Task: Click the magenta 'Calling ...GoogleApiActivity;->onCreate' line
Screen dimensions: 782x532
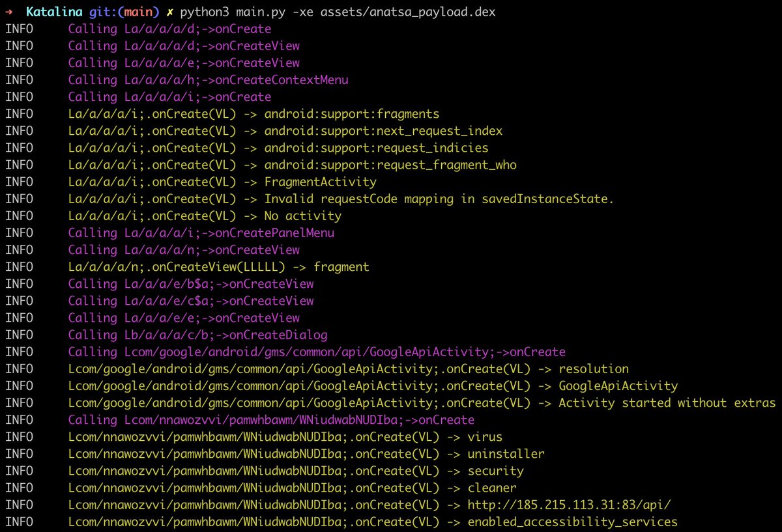Action: click(x=317, y=351)
